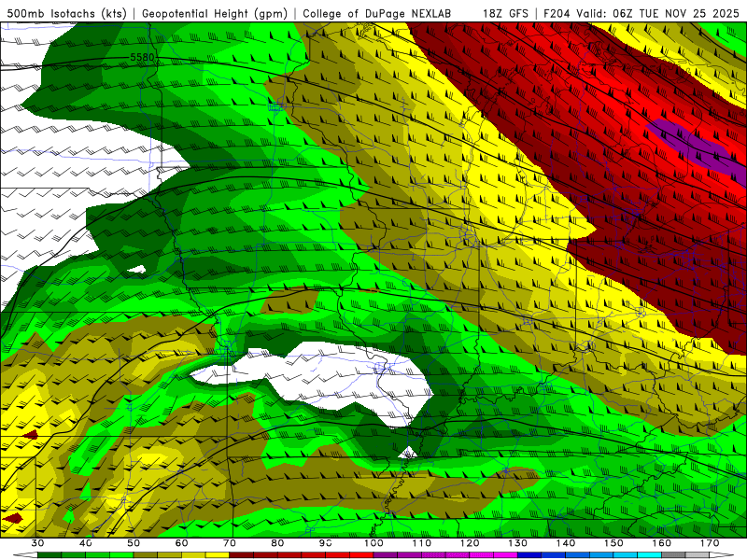Click the 140 label on the color scale
This screenshot has height=560, width=747.
(x=566, y=543)
